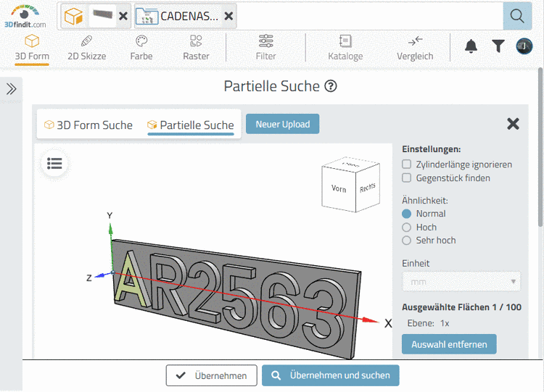Viewport: 544px width, 392px height.
Task: Click the Vorn face of view cube
Action: coord(339,188)
